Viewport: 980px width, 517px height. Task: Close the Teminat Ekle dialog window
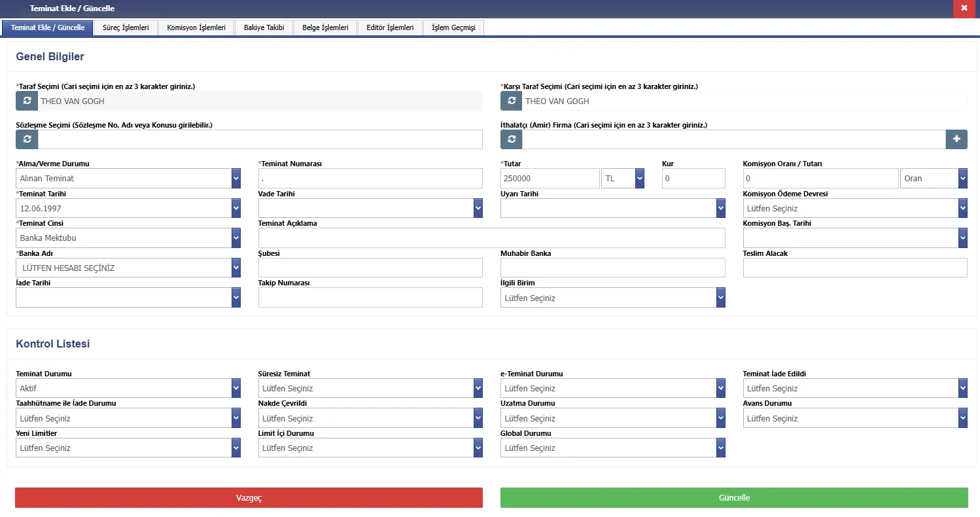point(964,9)
